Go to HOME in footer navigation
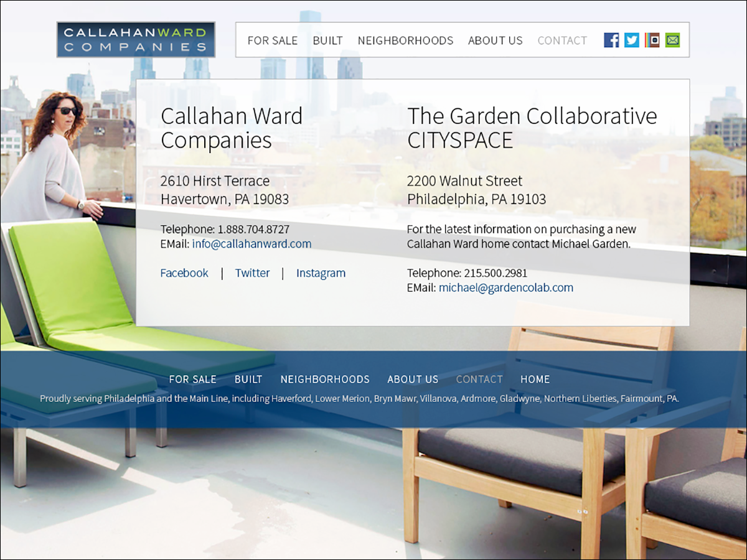This screenshot has width=747, height=560. [x=535, y=380]
